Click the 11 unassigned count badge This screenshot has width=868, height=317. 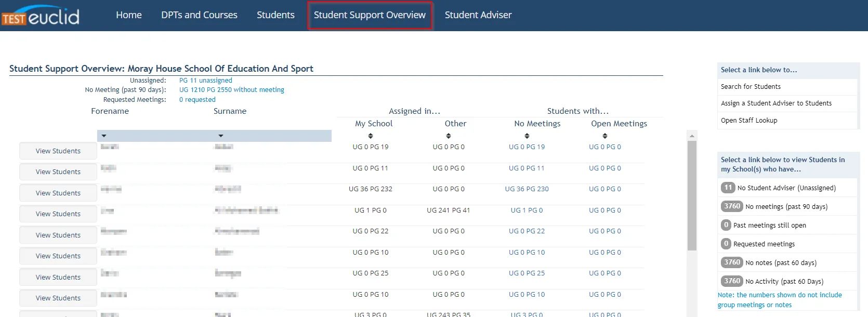point(728,188)
